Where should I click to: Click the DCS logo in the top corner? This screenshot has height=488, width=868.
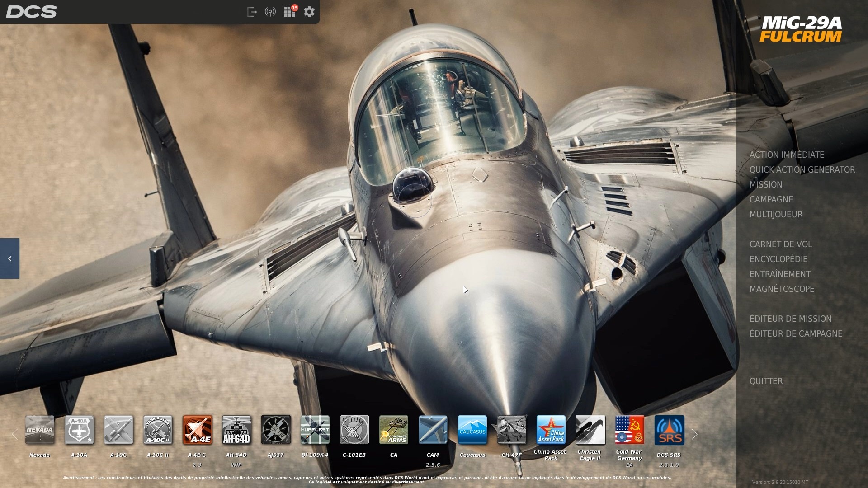click(31, 12)
